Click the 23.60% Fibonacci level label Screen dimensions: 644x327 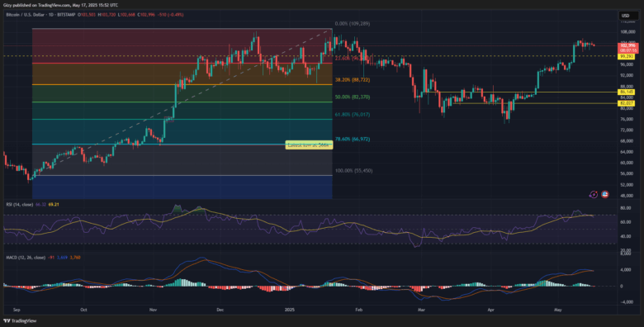click(x=352, y=59)
